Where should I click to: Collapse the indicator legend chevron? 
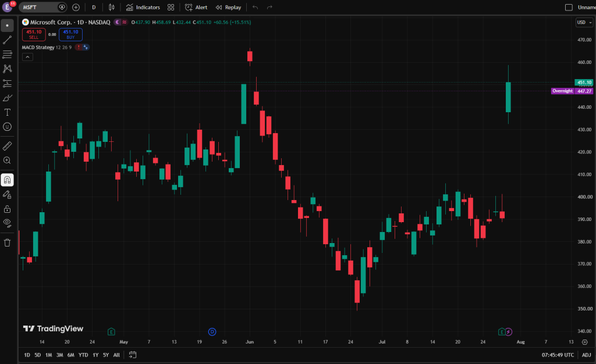click(27, 57)
